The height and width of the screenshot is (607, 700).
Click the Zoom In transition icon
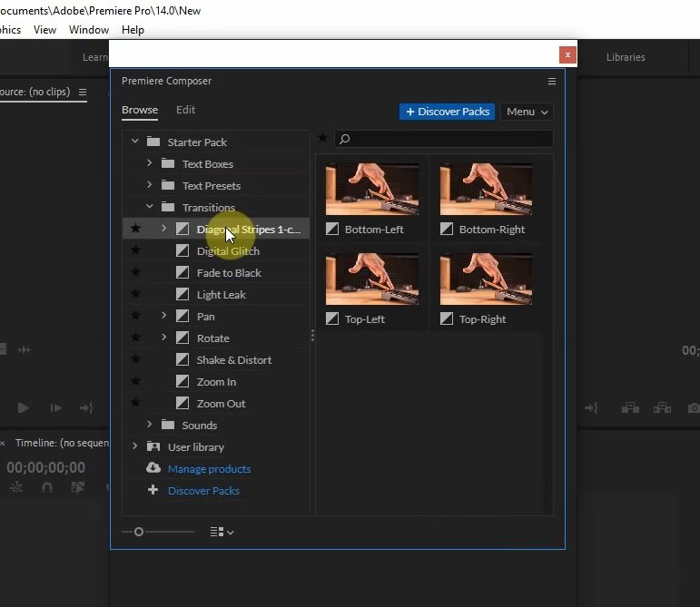coord(182,381)
